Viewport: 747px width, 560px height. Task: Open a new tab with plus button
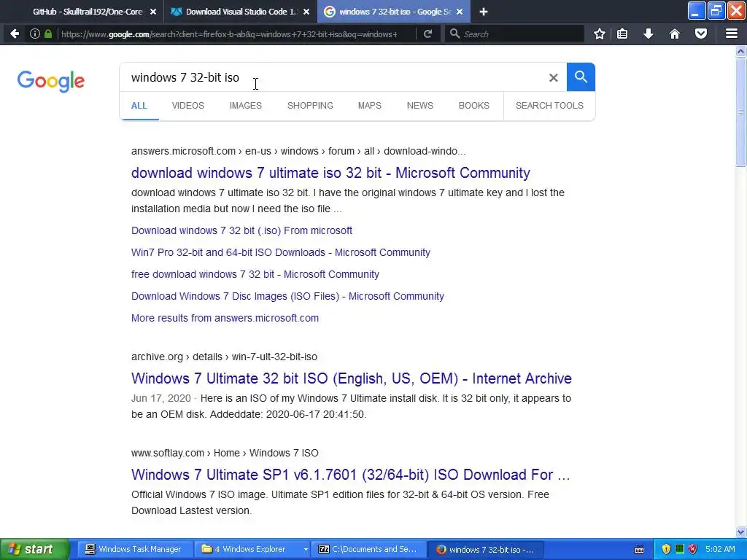click(484, 12)
